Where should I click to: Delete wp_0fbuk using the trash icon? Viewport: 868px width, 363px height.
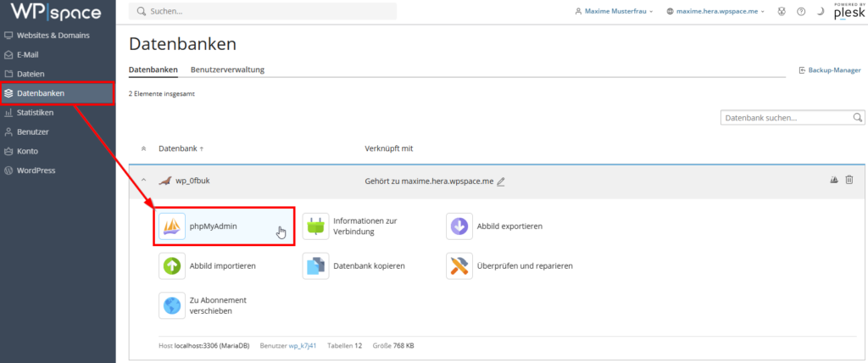[x=849, y=180]
